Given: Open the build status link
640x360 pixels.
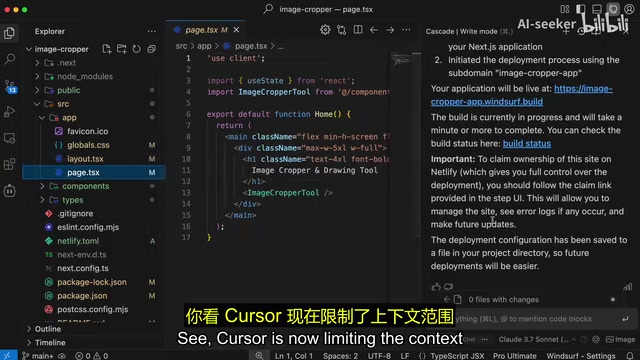Looking at the screenshot, I should [527, 144].
